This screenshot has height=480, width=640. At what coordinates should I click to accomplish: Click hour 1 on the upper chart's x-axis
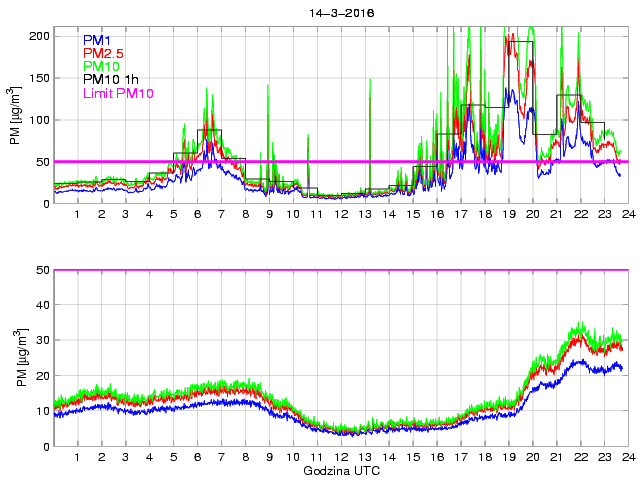[x=78, y=215]
